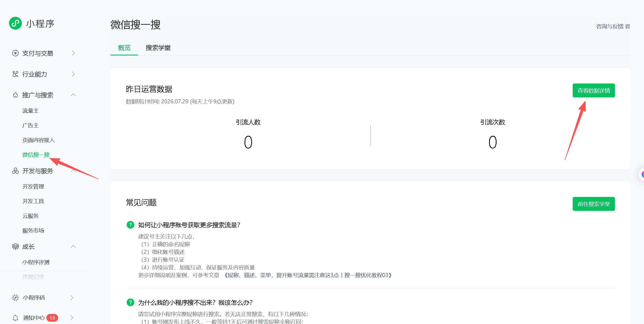Open 云服务 in the sidebar

[x=30, y=216]
